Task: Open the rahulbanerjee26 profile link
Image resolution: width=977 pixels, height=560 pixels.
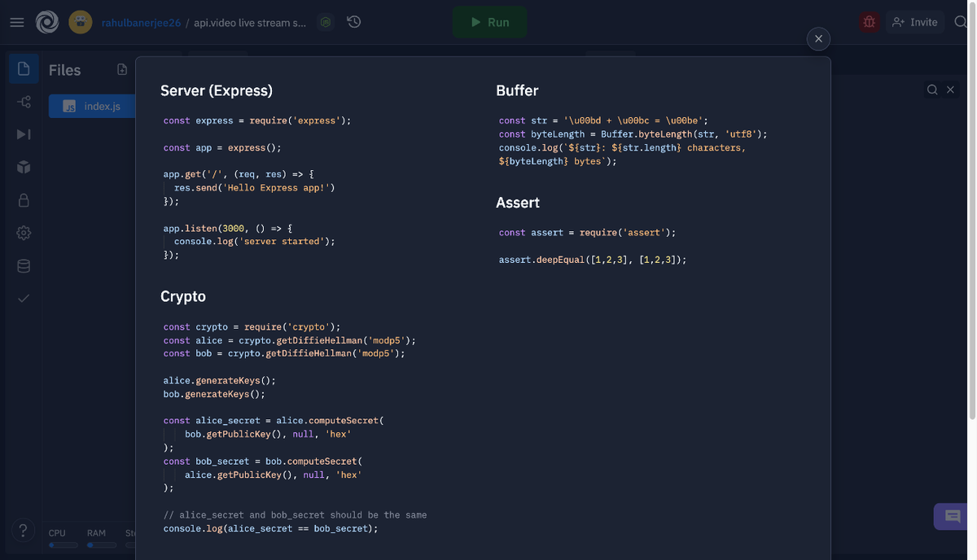Action: point(139,22)
